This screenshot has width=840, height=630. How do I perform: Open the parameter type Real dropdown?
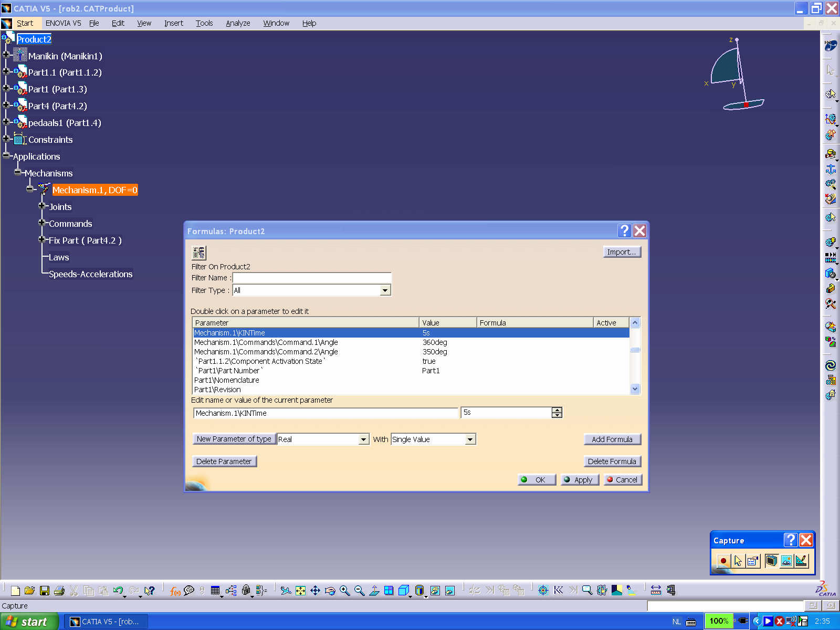(x=364, y=439)
